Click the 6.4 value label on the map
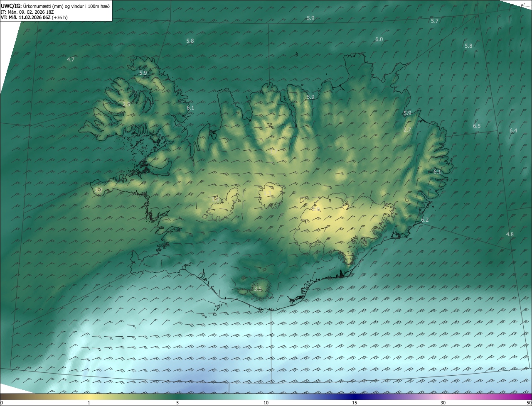Screen dimensions: 532x406 point(513,131)
